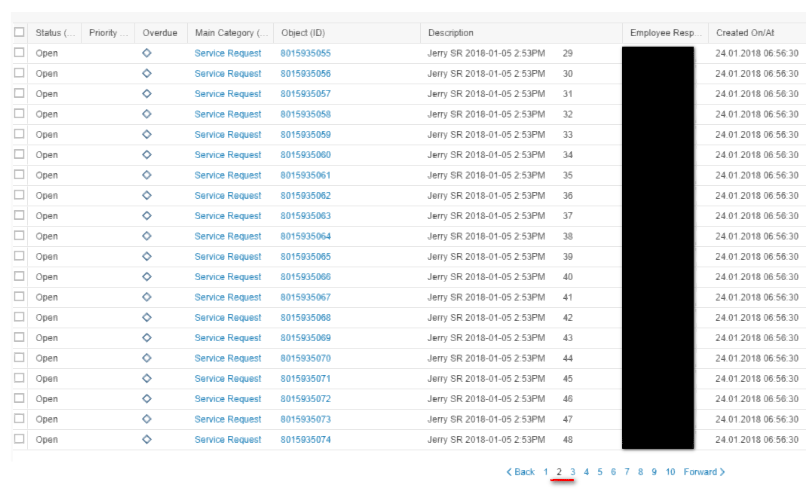Click overdue diamond icon in row 8015935067
This screenshot has height=501, width=810.
click(x=147, y=297)
